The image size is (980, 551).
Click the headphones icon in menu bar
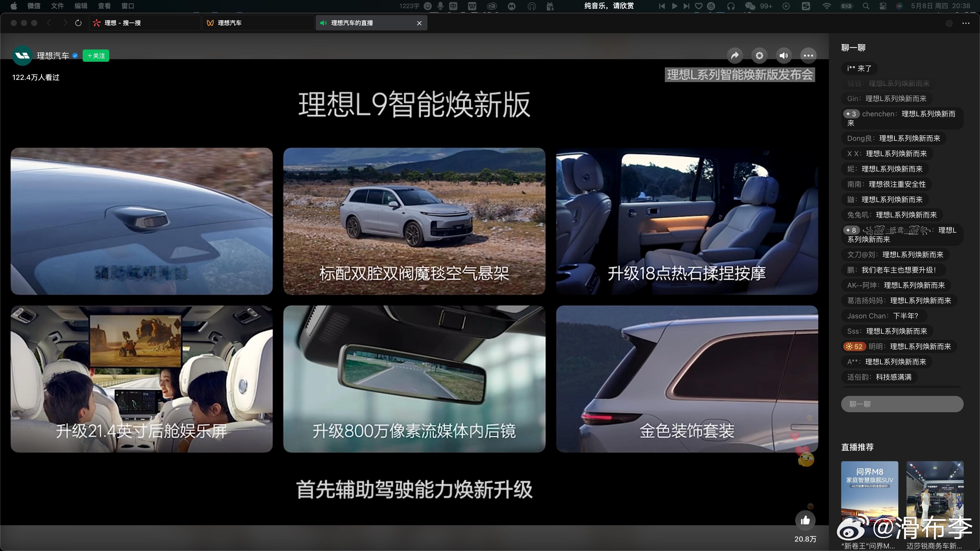731,6
